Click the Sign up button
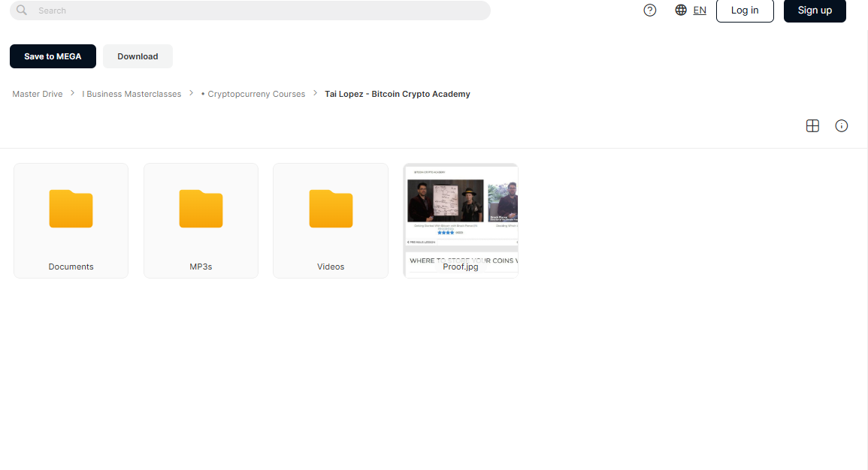Screen dimensions: 868x470 (x=815, y=11)
